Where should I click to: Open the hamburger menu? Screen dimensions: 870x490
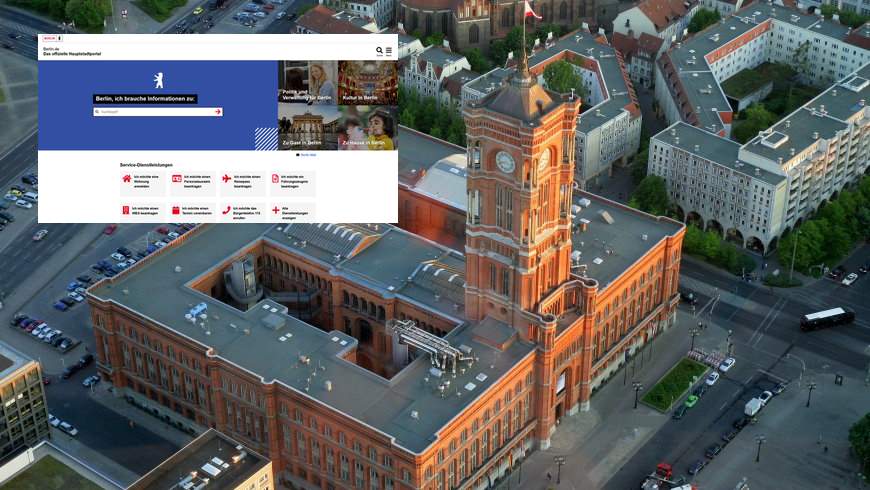tap(389, 50)
